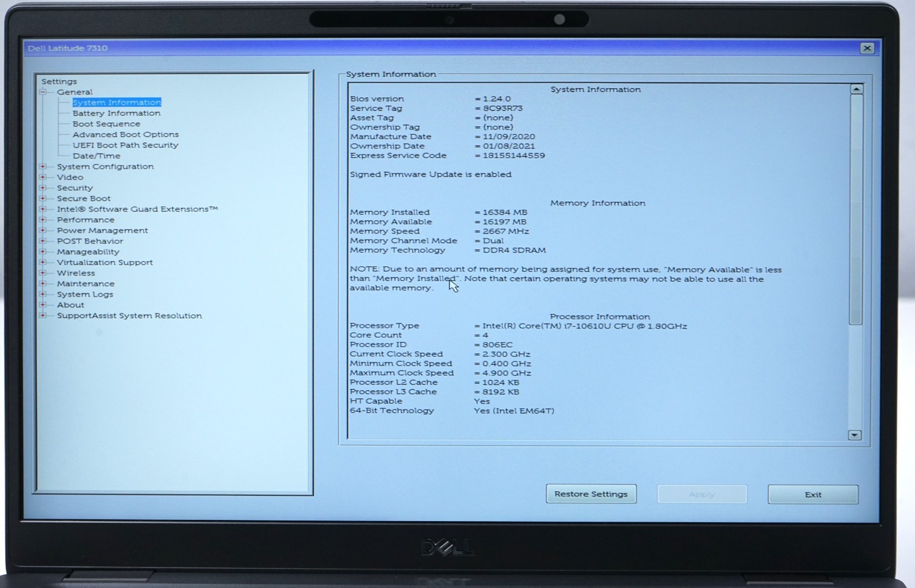
Task: Click Memory Speed value 2667 MHz
Action: pyautogui.click(x=506, y=231)
